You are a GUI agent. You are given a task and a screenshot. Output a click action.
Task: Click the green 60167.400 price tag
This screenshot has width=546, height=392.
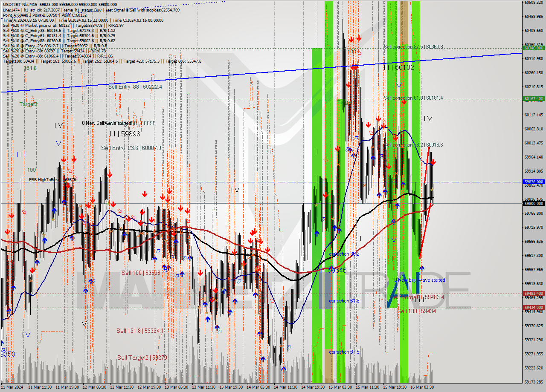534,99
